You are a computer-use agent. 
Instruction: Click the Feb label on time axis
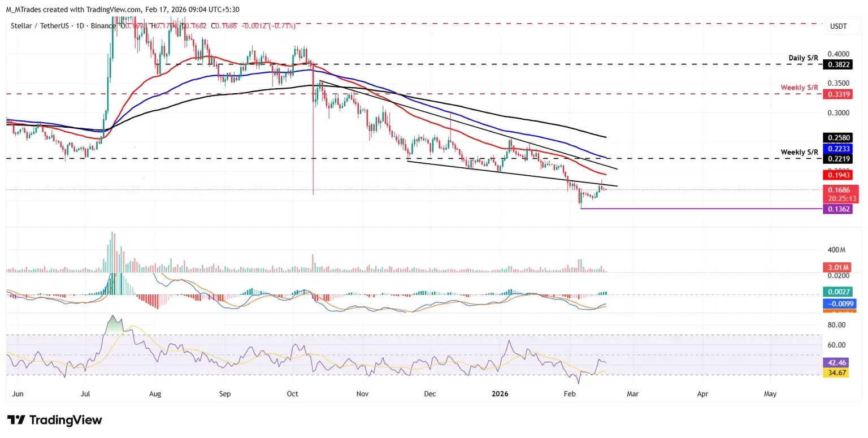point(570,393)
